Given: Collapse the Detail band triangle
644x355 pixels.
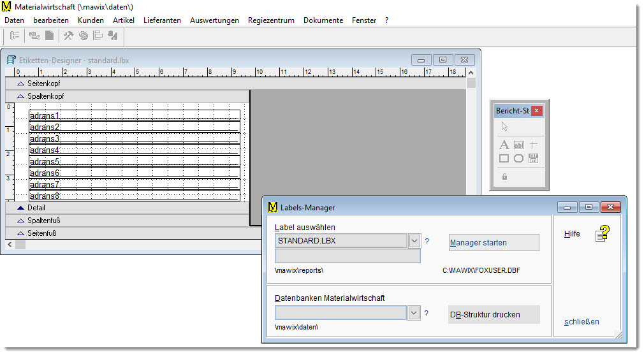Looking at the screenshot, I should click(21, 208).
